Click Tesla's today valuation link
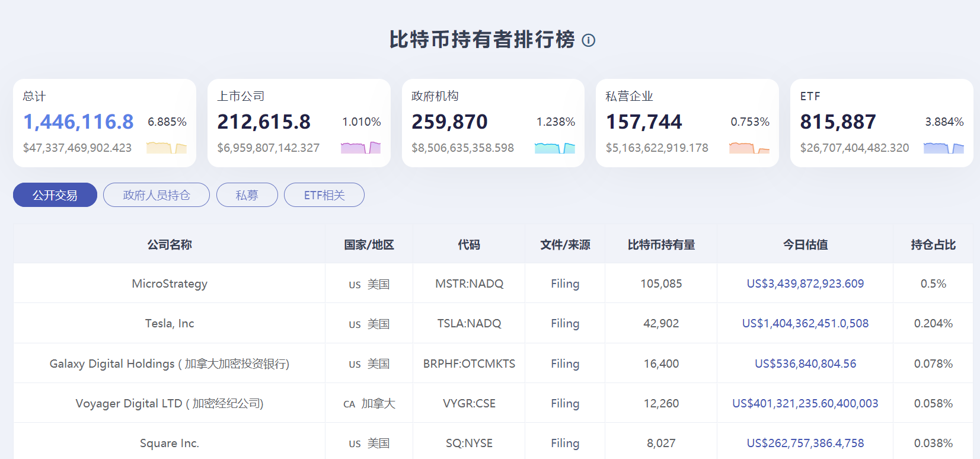 805,323
